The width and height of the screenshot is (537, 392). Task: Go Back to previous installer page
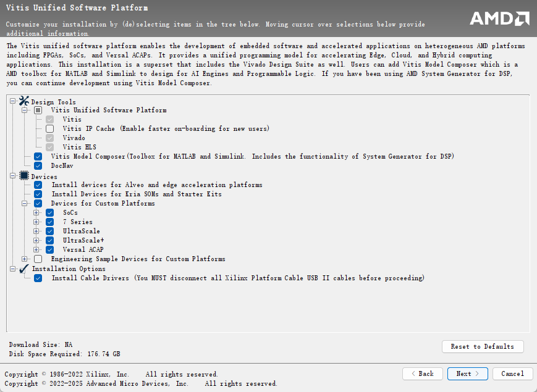click(423, 373)
